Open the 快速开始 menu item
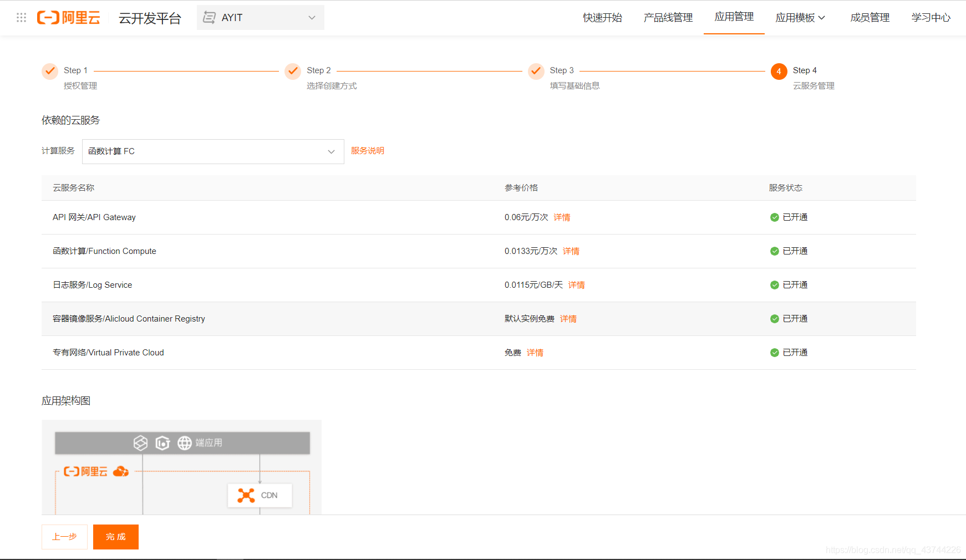Viewport: 966px width, 560px height. tap(602, 18)
